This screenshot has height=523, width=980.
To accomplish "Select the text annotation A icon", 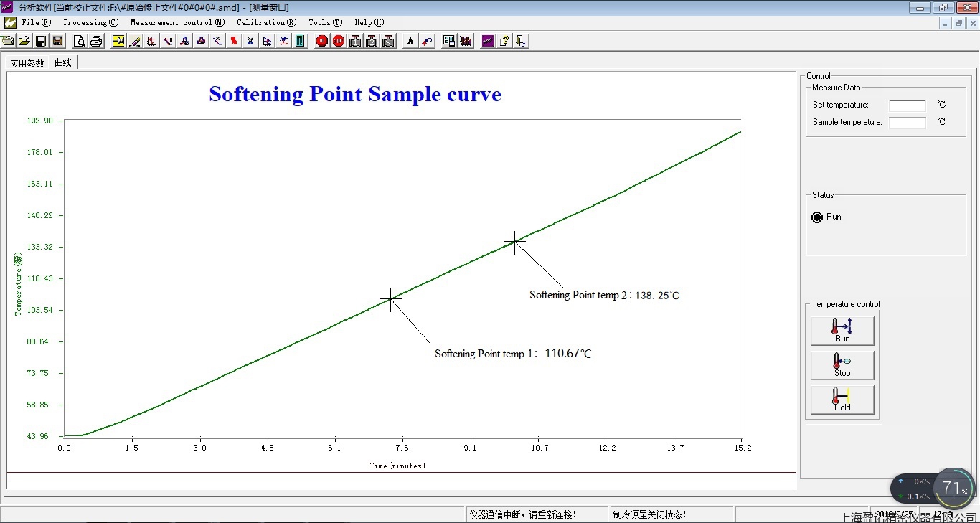I will (410, 41).
